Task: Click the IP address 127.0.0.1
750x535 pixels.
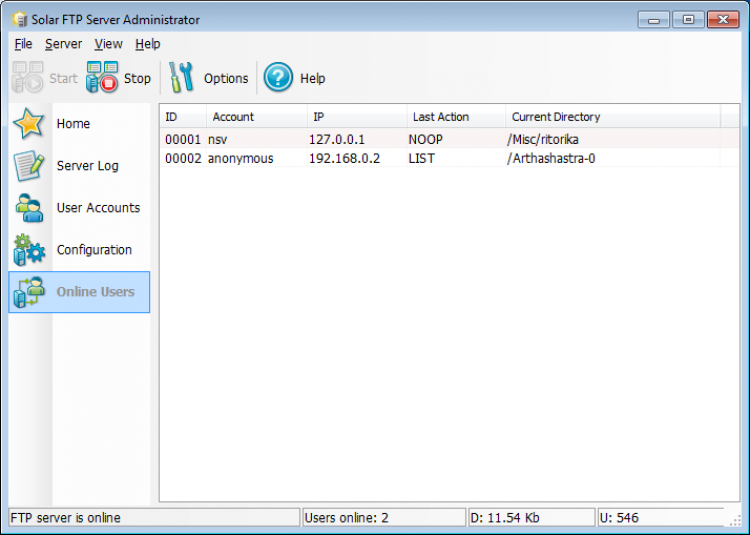Action: (337, 140)
